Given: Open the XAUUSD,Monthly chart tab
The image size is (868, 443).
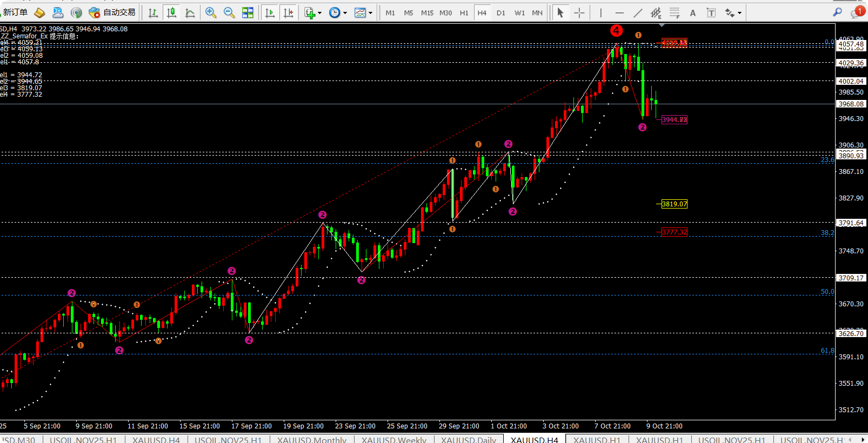Looking at the screenshot, I should point(311,439).
